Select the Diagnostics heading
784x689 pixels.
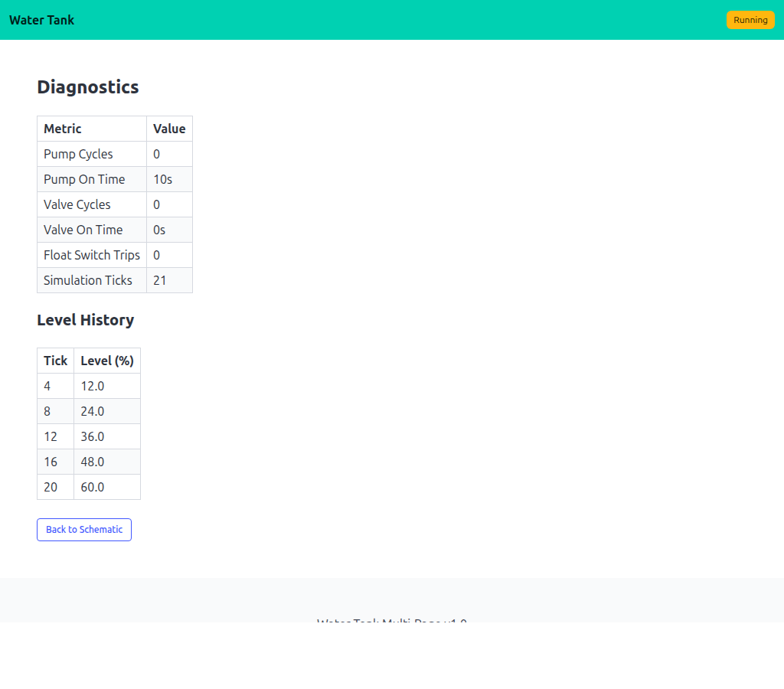[x=88, y=87]
